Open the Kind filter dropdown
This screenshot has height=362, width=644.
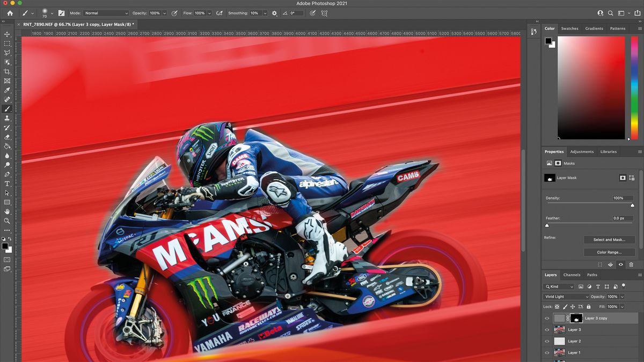click(558, 287)
